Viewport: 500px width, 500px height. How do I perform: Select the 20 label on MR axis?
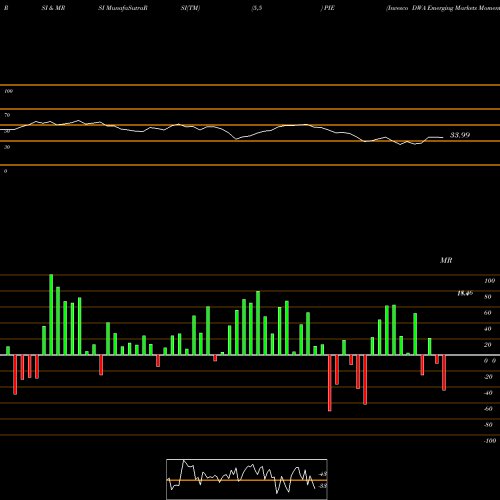tap(488, 345)
